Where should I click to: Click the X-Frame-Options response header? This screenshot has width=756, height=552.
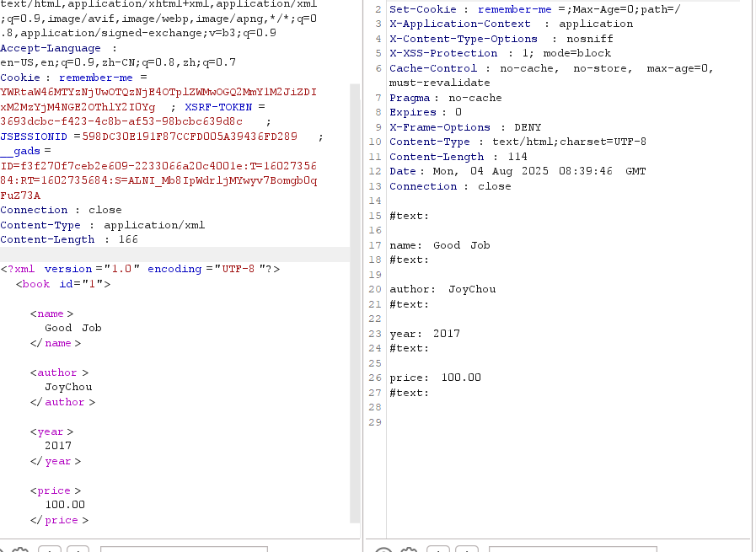click(x=439, y=127)
